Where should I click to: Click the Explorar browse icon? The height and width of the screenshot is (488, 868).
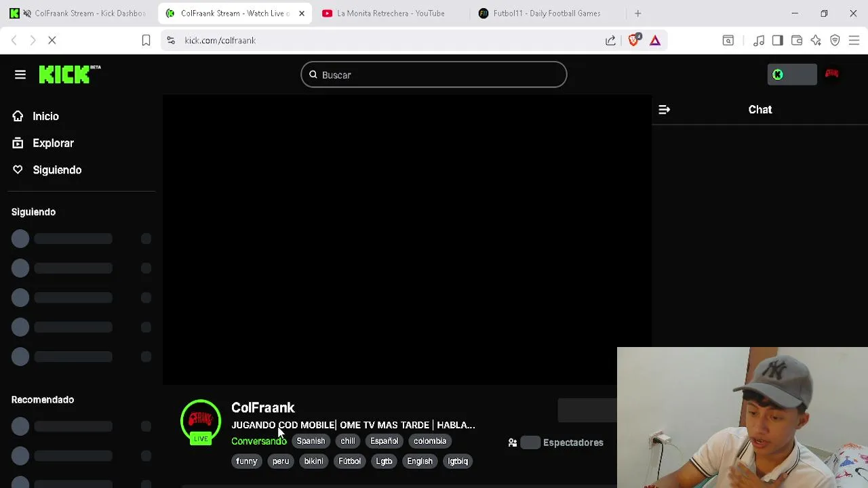[18, 143]
